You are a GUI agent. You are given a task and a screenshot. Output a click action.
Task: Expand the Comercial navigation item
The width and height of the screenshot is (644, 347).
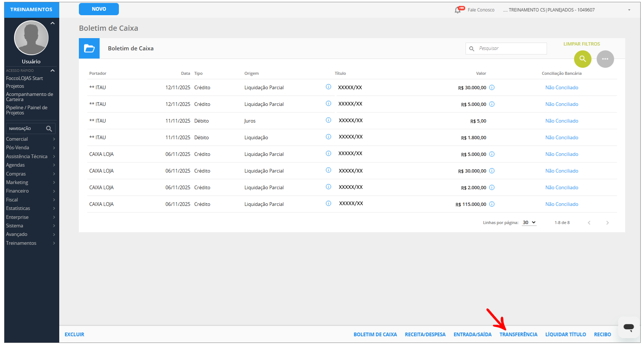30,139
